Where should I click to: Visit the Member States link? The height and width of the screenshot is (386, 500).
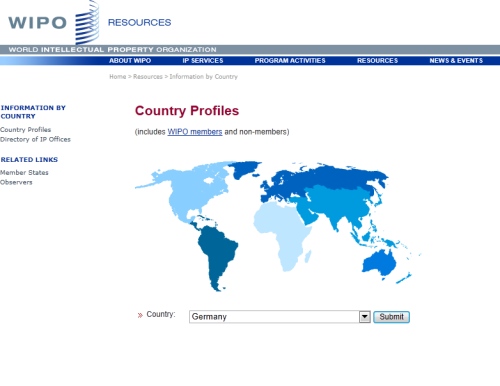(x=24, y=172)
